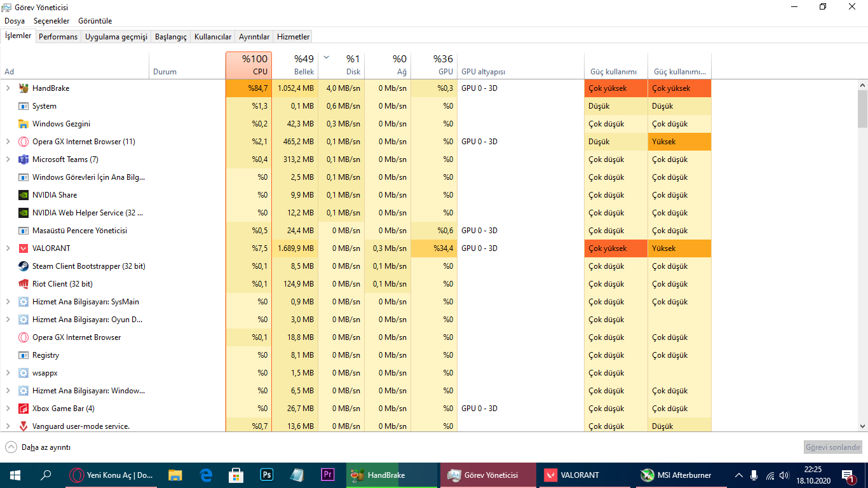Expand the Microsoft Teams (7) group
This screenshot has width=868, height=488.
pos(8,159)
